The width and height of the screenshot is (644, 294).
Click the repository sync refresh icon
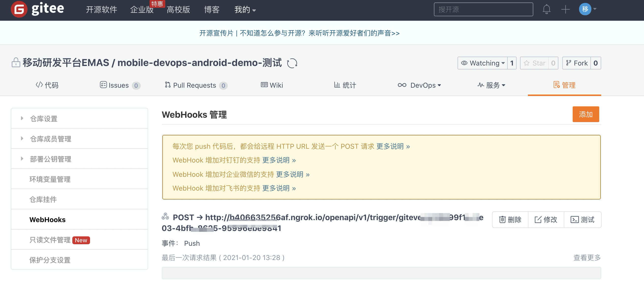click(292, 63)
